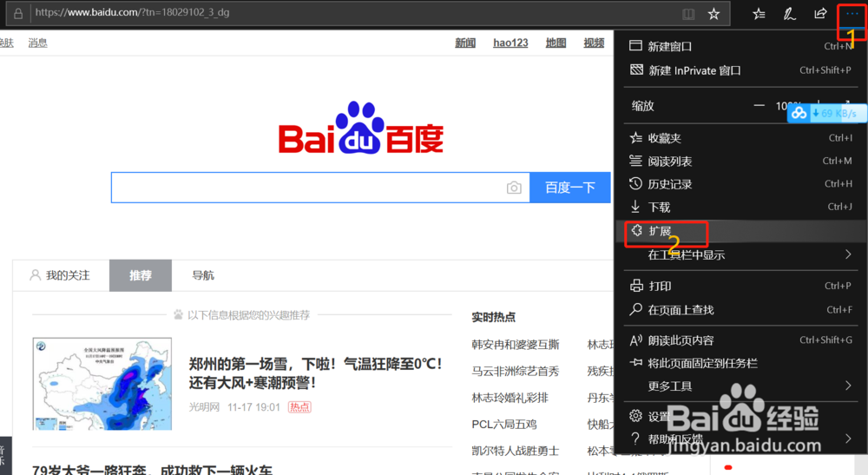Click the favorites star icon in menu
The image size is (868, 475).
[635, 138]
